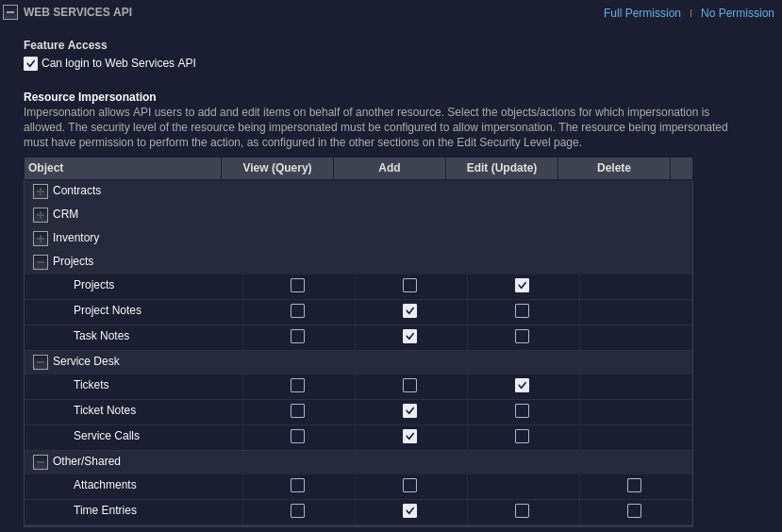Collapse the Service Desk group
The width and height of the screenshot is (782, 532).
coord(41,362)
